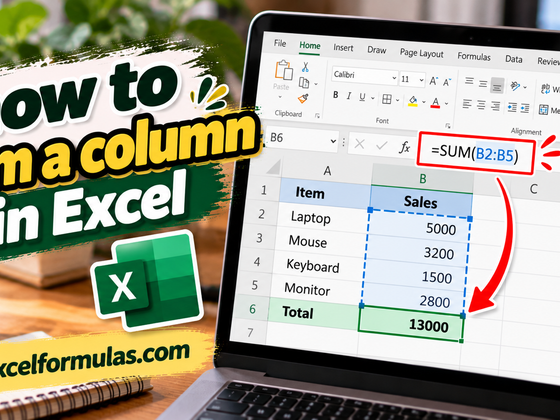Open the Orientation dropdown arrow
Screen dimensions: 560x420
[x=525, y=87]
